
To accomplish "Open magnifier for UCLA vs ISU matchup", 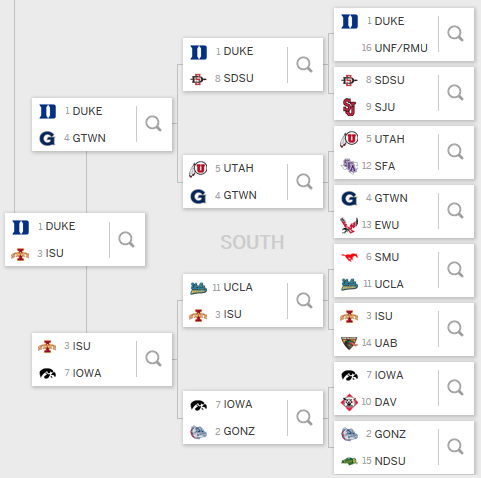I will tap(304, 301).
